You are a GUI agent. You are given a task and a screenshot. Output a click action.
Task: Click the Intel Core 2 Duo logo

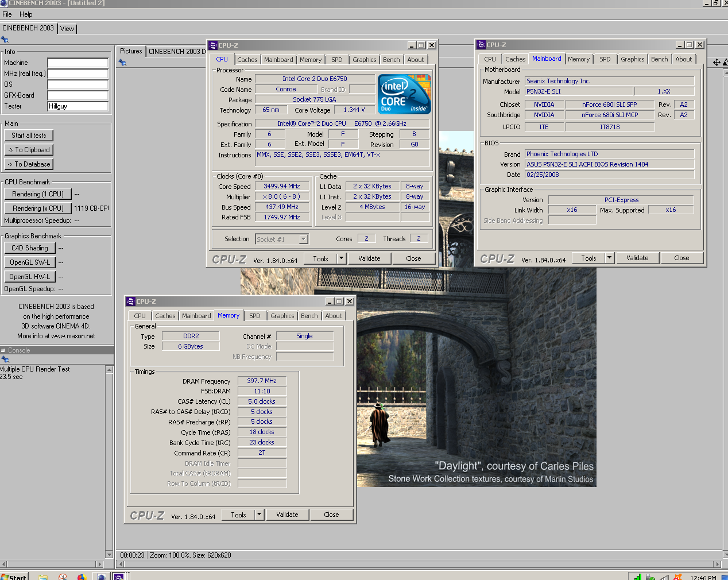pos(405,94)
